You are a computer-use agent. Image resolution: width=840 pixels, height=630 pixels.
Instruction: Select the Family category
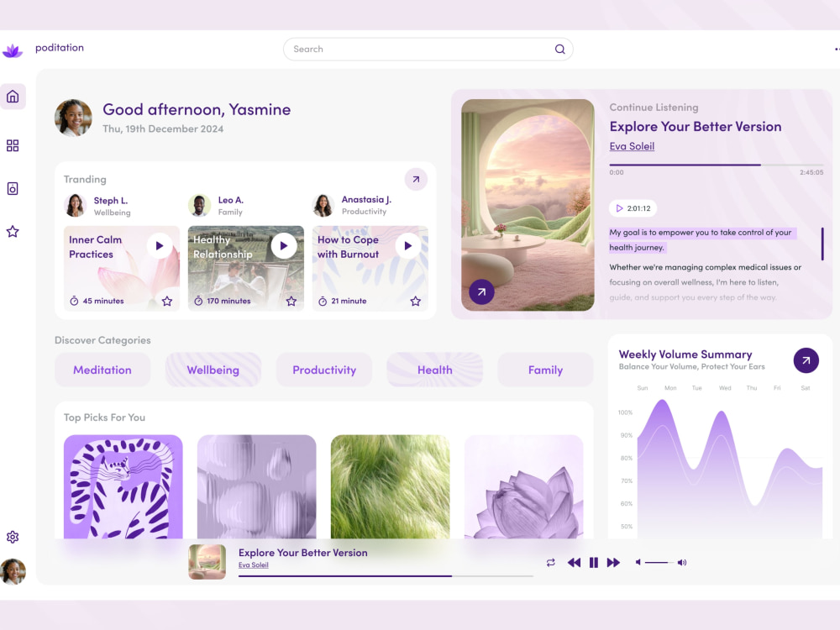(x=545, y=370)
